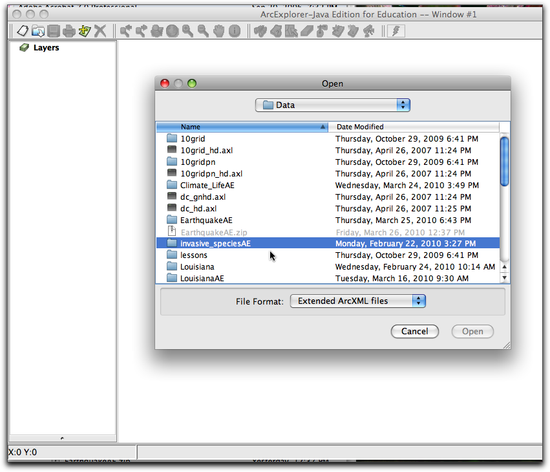Click the file list scroll down arrow
This screenshot has width=550, height=472.
[x=504, y=278]
